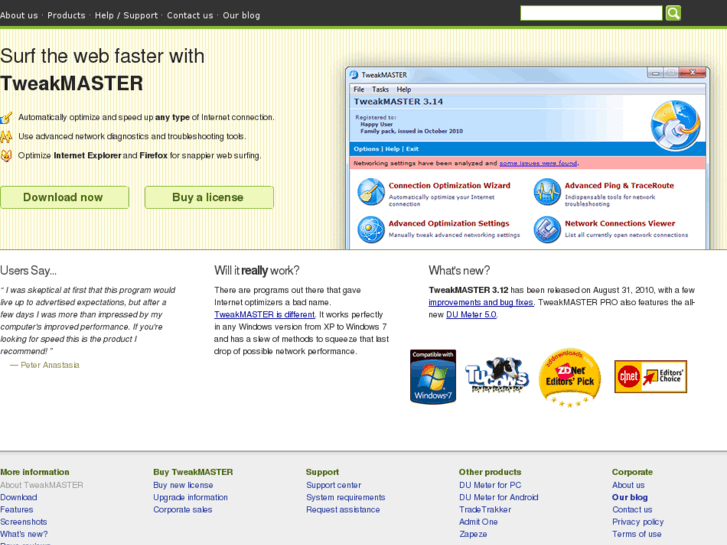Open Corporate sales footer link
The image size is (727, 545).
pos(183,510)
